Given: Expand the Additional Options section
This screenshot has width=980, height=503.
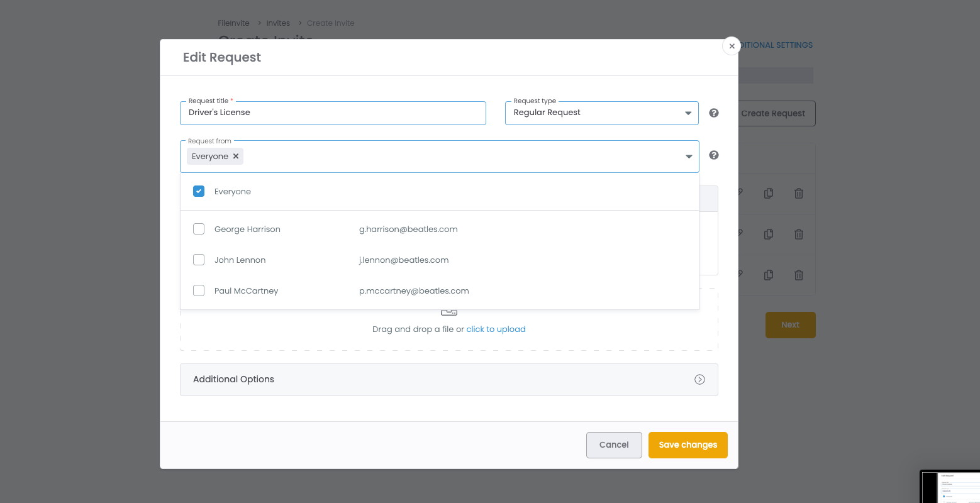Looking at the screenshot, I should pos(699,379).
